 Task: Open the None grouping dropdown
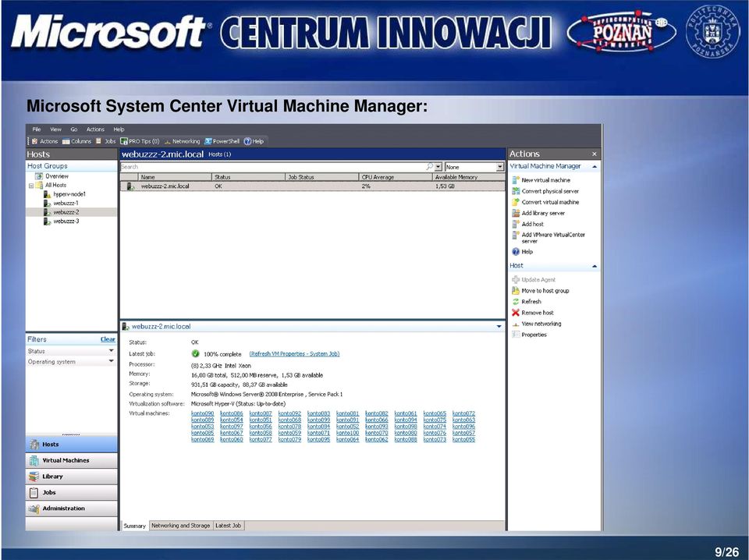pyautogui.click(x=474, y=167)
